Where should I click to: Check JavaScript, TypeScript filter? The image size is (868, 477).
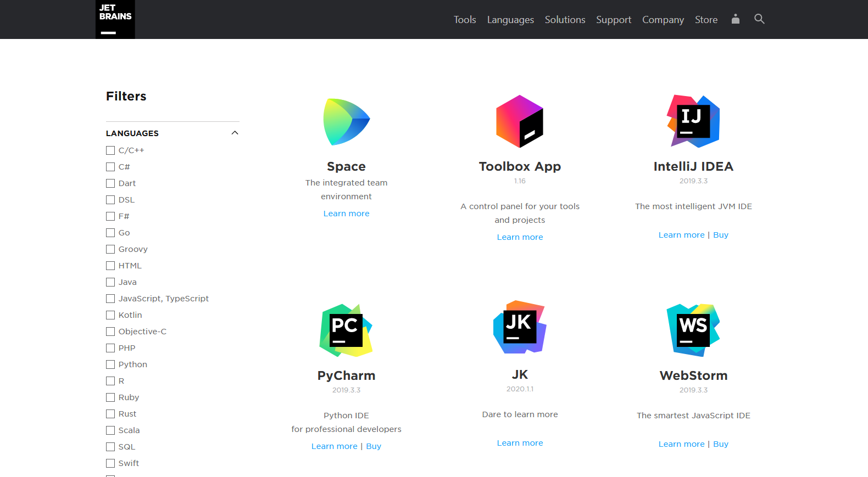[110, 299]
